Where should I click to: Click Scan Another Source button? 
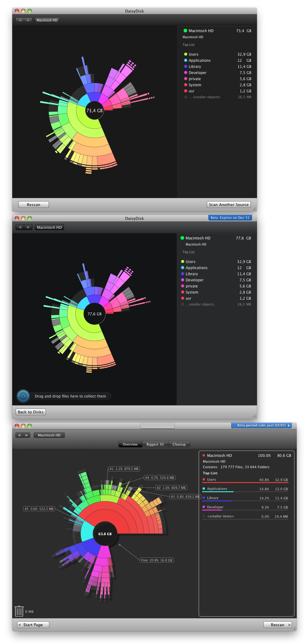point(229,205)
